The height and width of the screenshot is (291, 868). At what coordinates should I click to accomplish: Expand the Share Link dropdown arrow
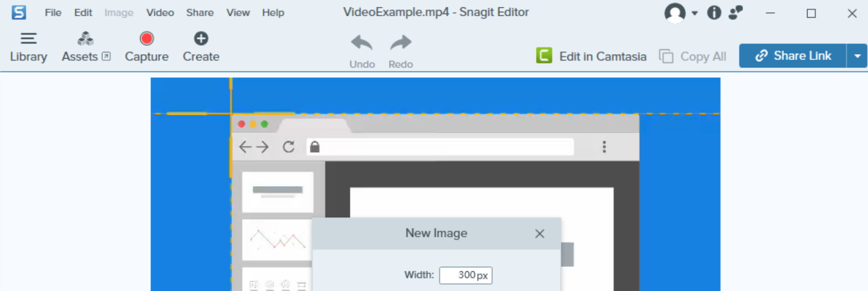[857, 56]
